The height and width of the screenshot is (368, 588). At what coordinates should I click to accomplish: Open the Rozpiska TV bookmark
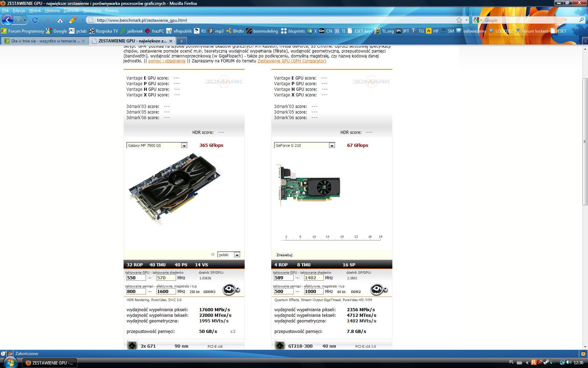[104, 31]
